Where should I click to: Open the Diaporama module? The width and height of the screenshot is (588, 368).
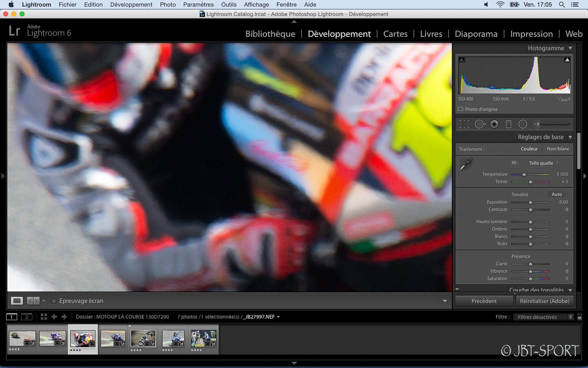[x=476, y=34]
